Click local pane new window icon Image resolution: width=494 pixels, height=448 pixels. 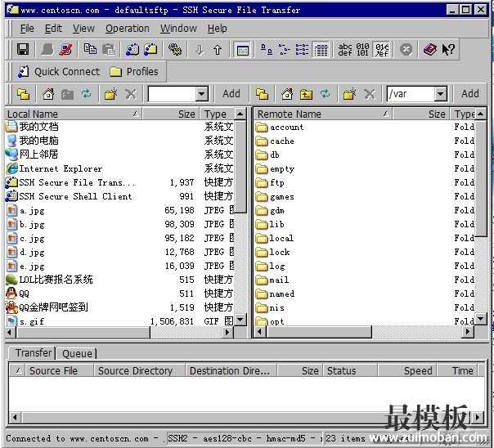(x=24, y=94)
